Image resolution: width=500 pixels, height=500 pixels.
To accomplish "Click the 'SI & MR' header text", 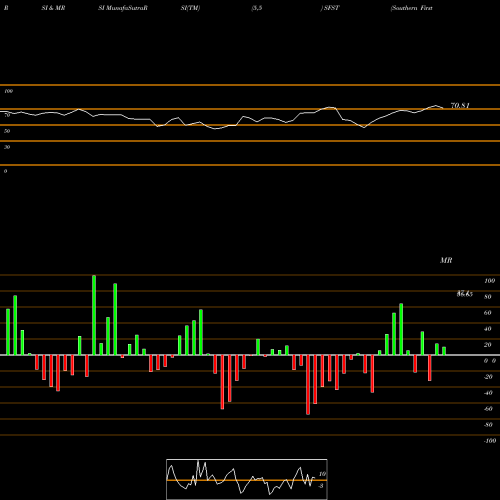I will [53, 8].
